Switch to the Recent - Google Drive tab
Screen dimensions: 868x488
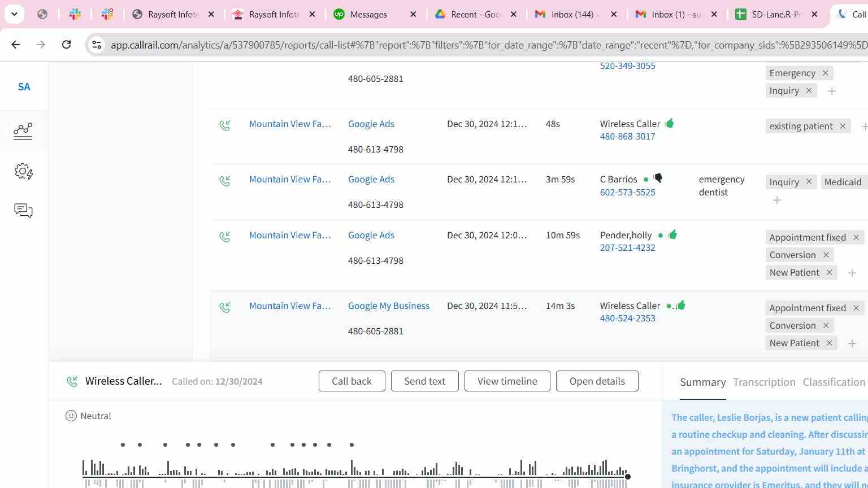(476, 14)
